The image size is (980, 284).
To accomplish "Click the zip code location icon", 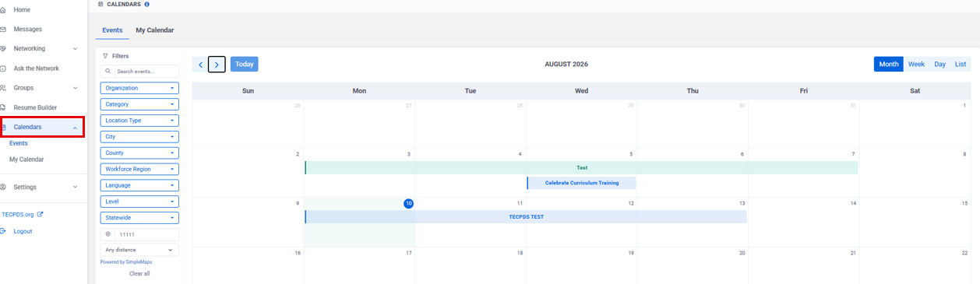I will 108,234.
